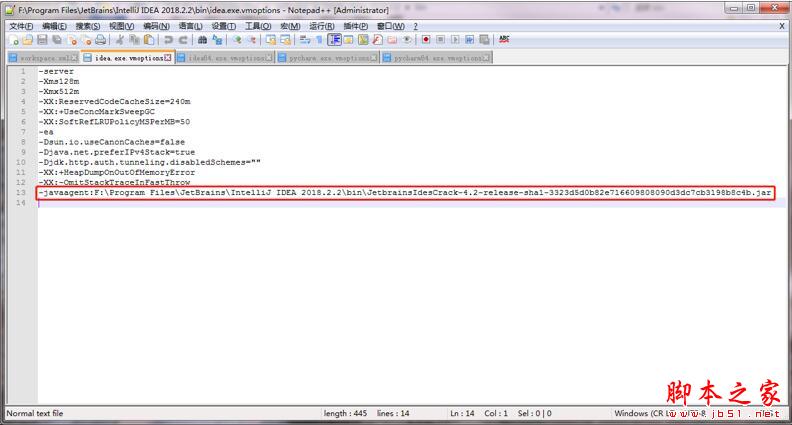792x425 pixels.
Task: Open the Replace dialog from the toolbar
Action: (x=217, y=40)
